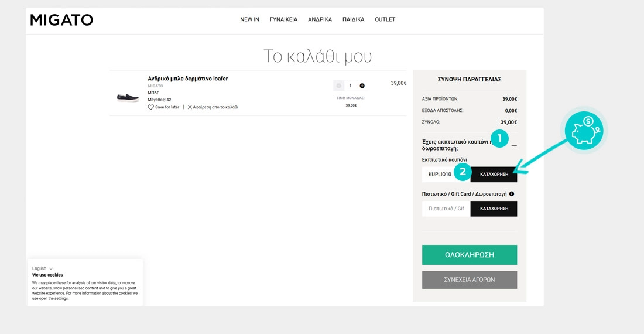Click the MIGATO logo
Image resolution: width=644 pixels, height=334 pixels.
61,20
